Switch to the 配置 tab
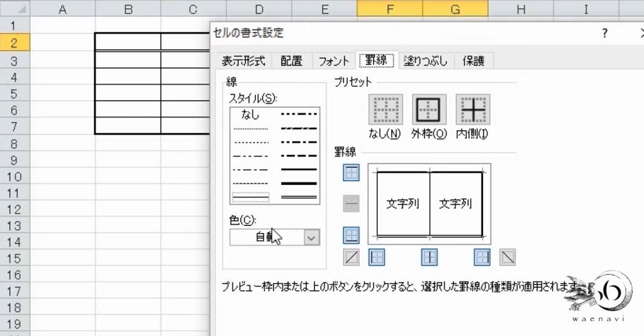Image resolution: width=644 pixels, height=336 pixels. point(291,61)
